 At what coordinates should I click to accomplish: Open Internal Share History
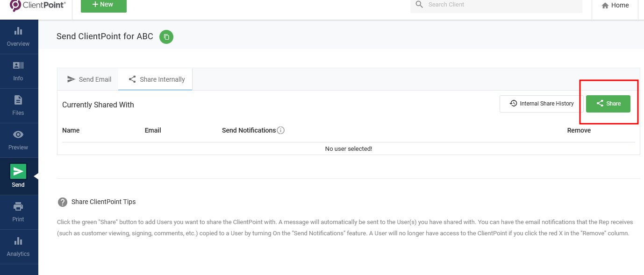541,104
